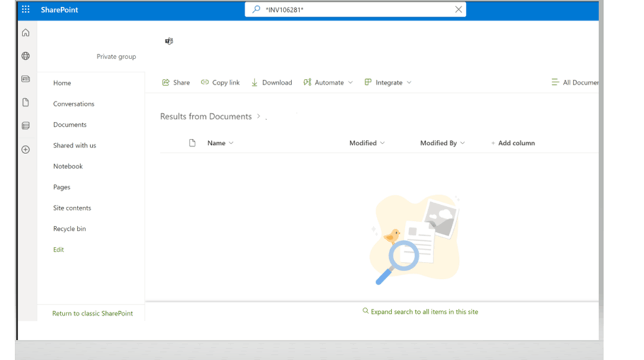Image resolution: width=644 pixels, height=360 pixels.
Task: Open the News icon in the app bar
Action: tap(26, 79)
